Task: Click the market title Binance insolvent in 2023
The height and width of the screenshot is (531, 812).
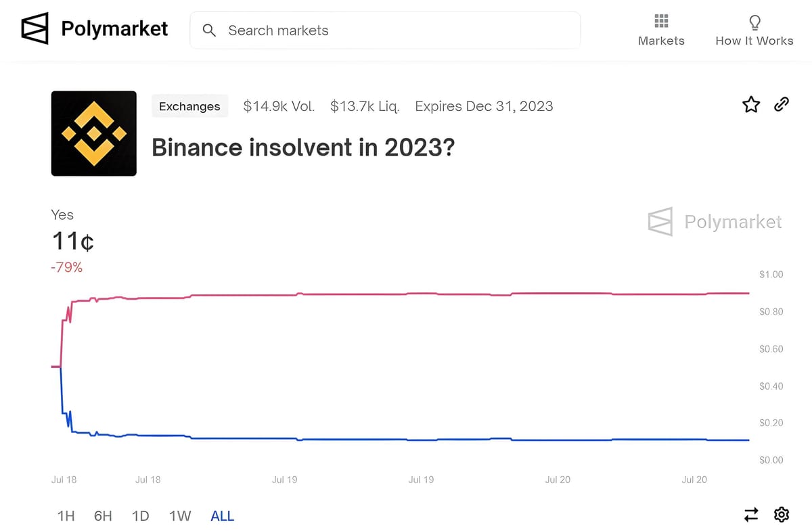Action: click(x=304, y=147)
